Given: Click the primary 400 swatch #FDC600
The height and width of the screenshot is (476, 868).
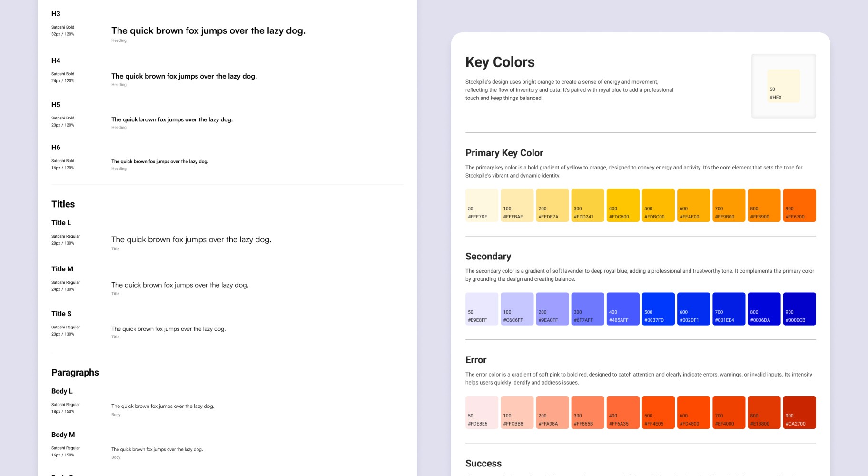Looking at the screenshot, I should [623, 205].
